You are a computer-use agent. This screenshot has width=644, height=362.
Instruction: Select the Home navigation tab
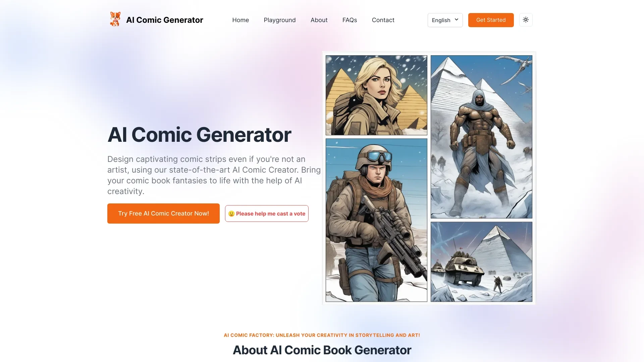tap(240, 19)
